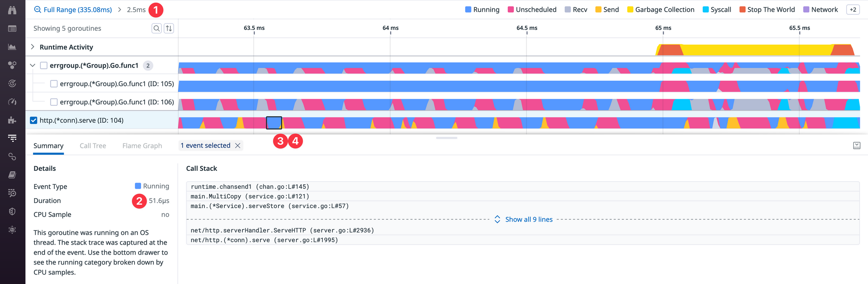Open the globe network icon at sidebar bottom
Viewport: 868px width, 284px height.
click(12, 230)
